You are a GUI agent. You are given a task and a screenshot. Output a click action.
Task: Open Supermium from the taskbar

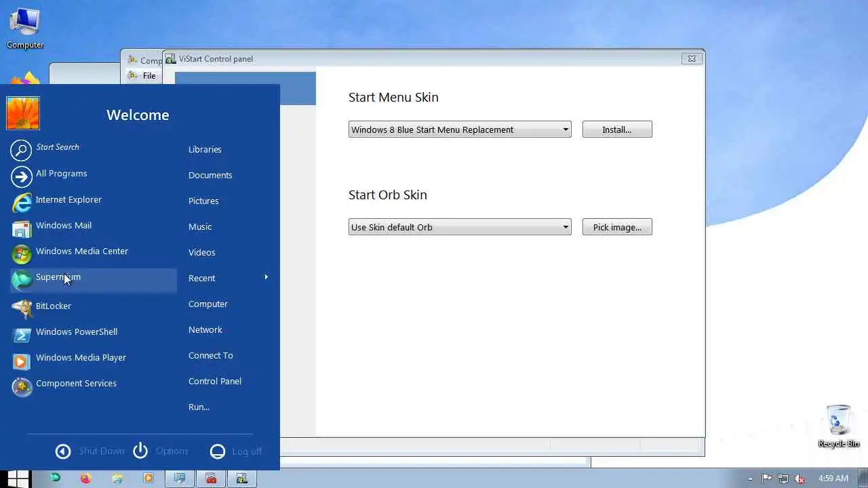click(x=55, y=478)
